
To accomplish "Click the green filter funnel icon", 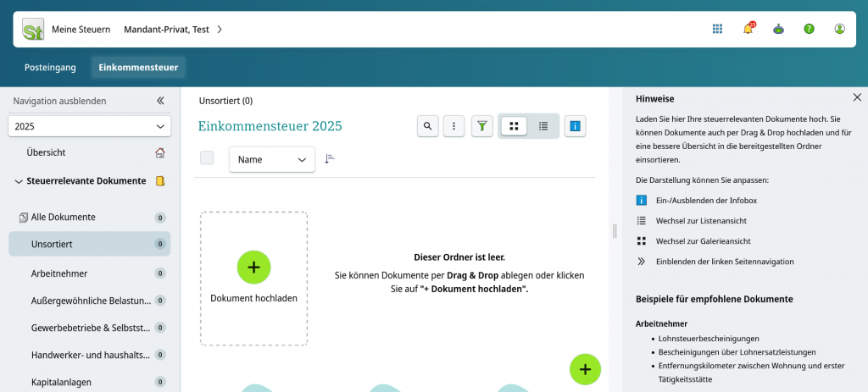I will click(482, 126).
